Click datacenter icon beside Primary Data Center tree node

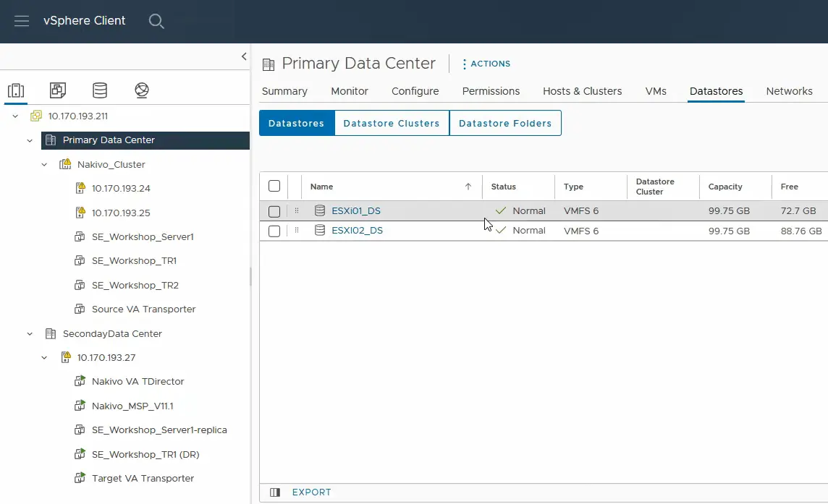(x=51, y=140)
